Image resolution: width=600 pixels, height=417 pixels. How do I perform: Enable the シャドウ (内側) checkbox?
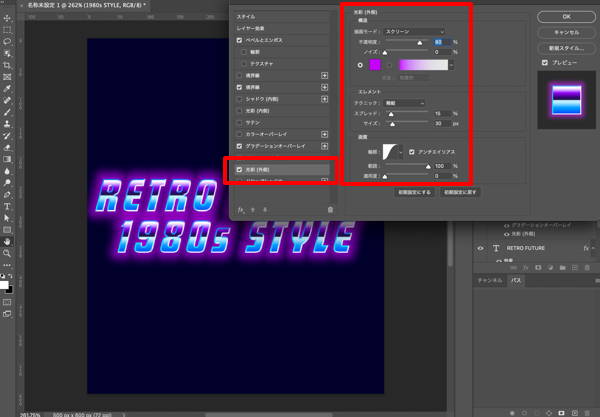pos(240,99)
